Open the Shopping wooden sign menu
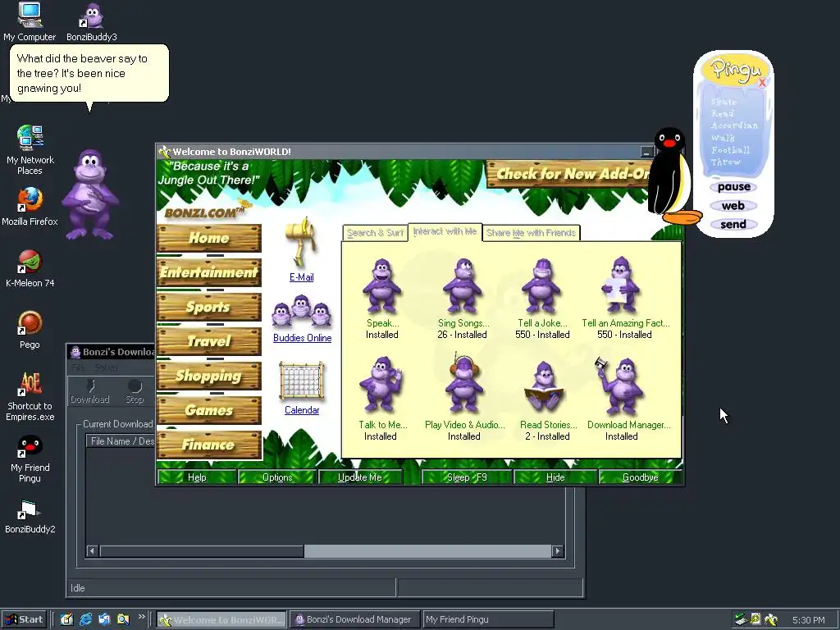Image resolution: width=840 pixels, height=630 pixels. 209,376
